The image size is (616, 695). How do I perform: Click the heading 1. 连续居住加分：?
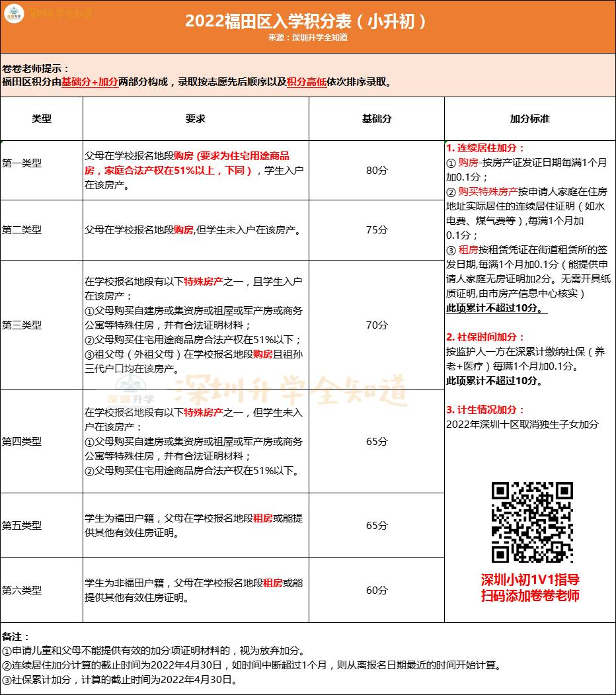[x=485, y=148]
